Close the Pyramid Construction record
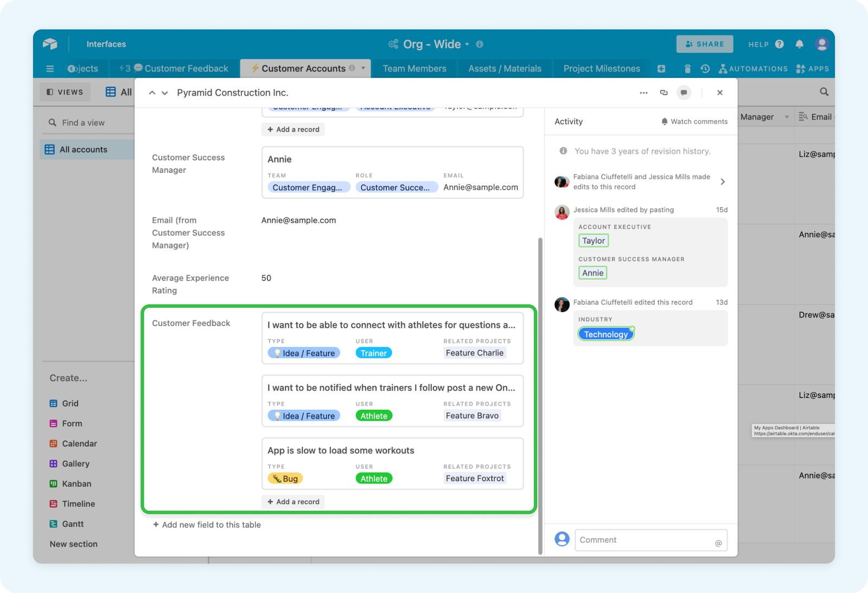Screen dimensions: 868x593 tap(720, 93)
